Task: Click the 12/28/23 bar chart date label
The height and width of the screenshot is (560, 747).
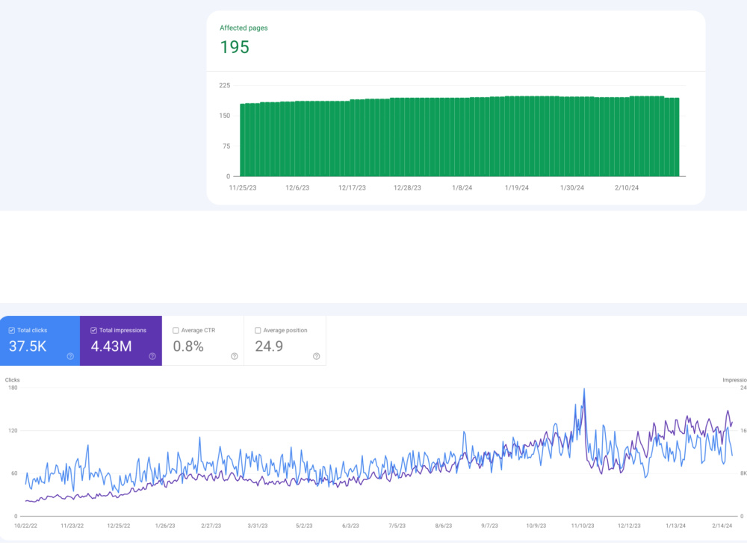Action: click(407, 187)
